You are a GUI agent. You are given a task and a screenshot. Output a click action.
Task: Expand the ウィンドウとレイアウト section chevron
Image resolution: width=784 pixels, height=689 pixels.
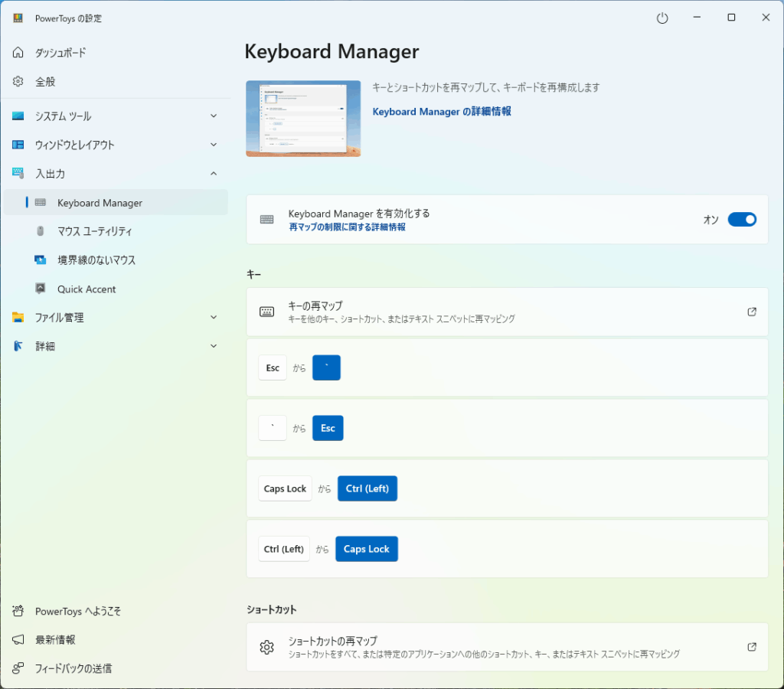coord(214,145)
